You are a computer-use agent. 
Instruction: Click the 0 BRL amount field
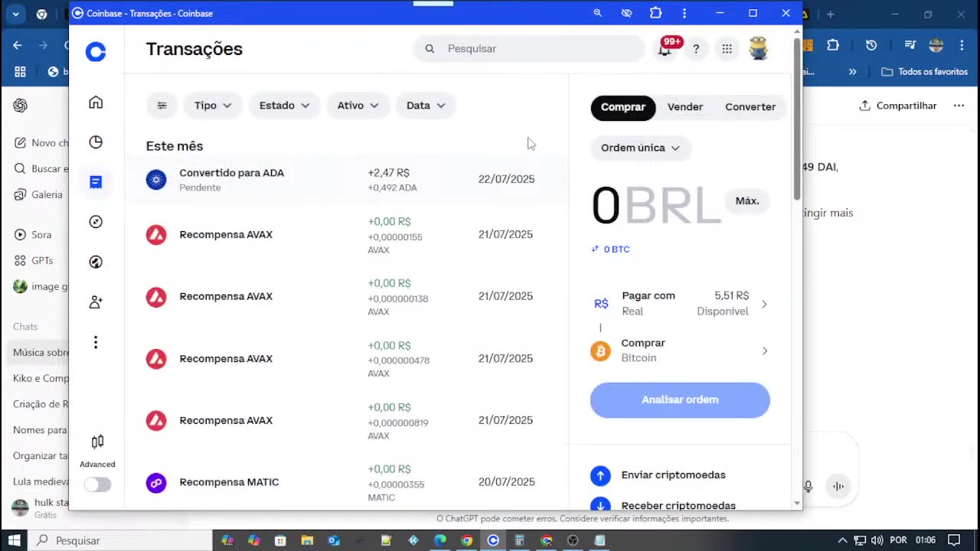[655, 206]
